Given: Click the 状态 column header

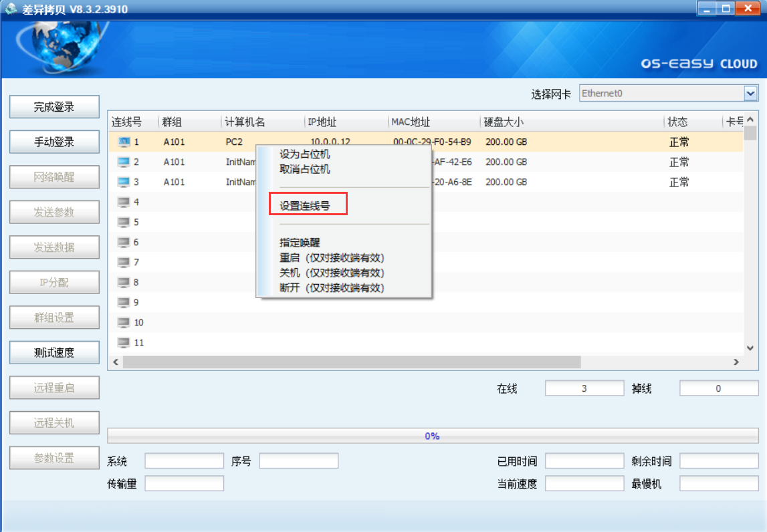Looking at the screenshot, I should click(678, 122).
